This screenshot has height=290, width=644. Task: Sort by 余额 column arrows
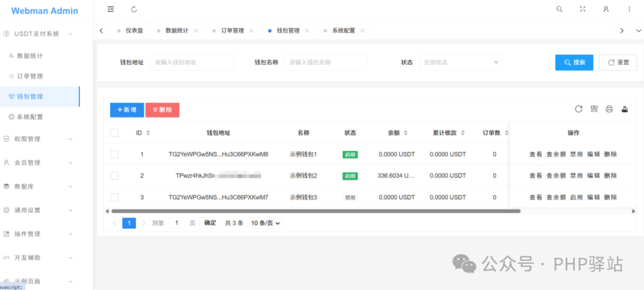406,133
